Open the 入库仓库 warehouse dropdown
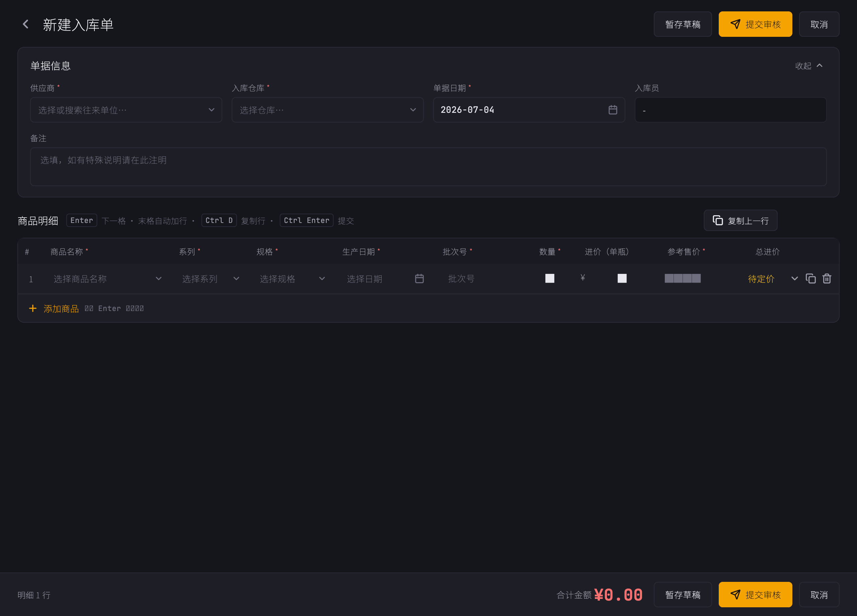 (327, 110)
